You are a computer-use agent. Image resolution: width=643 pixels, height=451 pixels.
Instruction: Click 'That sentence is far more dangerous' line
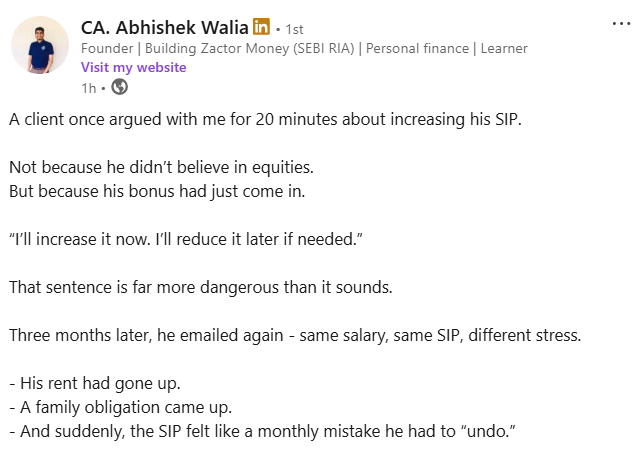(200, 287)
